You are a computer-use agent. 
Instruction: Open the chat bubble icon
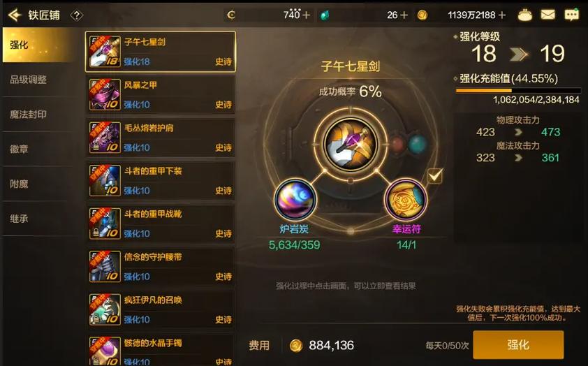coord(571,15)
